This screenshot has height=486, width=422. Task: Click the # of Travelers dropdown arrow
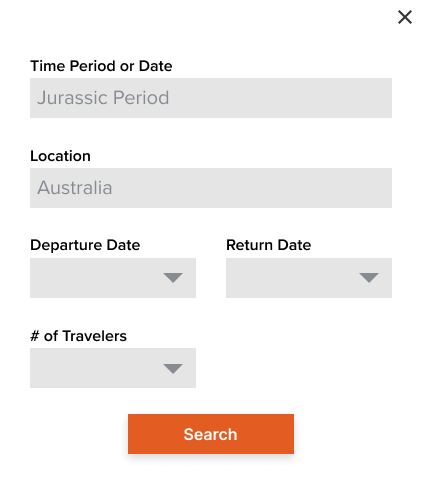[x=173, y=368]
